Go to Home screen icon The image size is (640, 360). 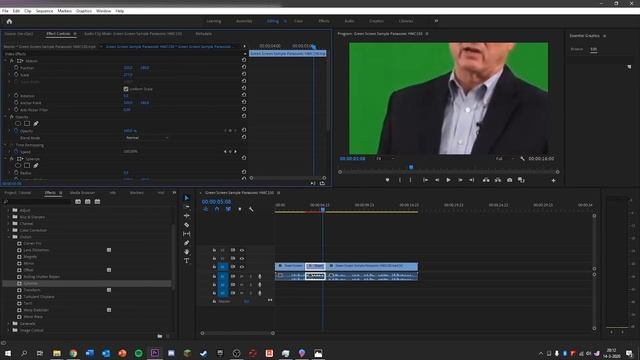[9, 21]
